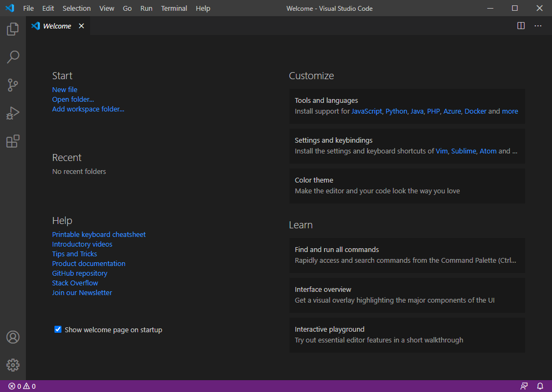
Task: Open the editor More Actions ellipsis menu
Action: click(x=538, y=26)
